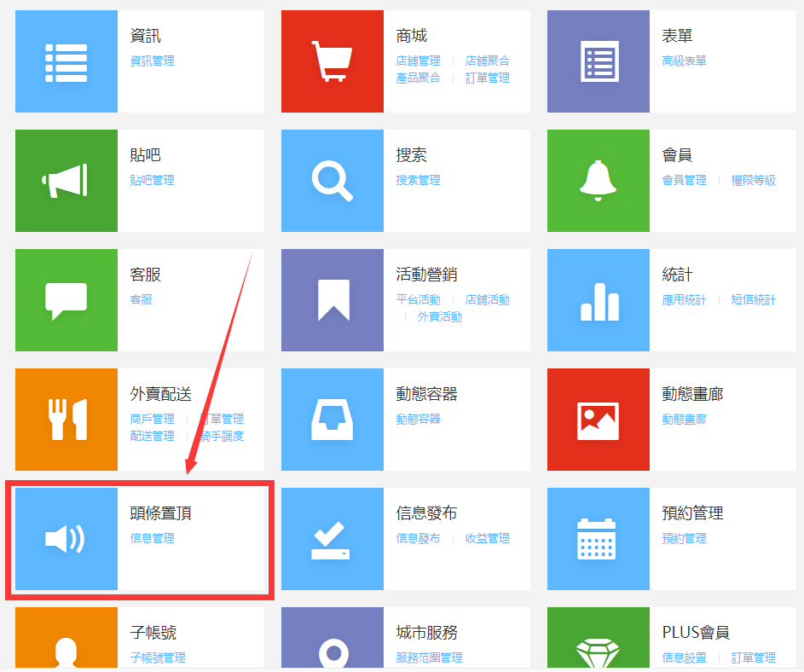The height and width of the screenshot is (672, 804).
Task: Open the 動態容器 inbox tray icon
Action: (333, 420)
